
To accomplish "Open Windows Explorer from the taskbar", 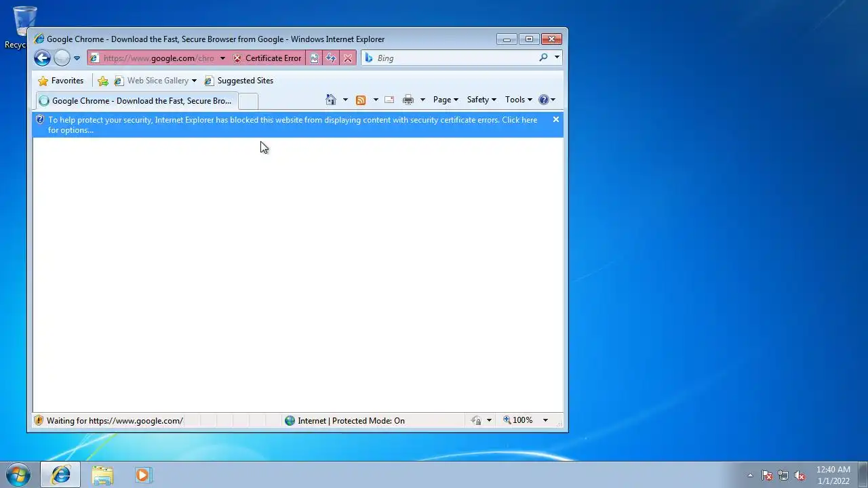I will coord(102,475).
